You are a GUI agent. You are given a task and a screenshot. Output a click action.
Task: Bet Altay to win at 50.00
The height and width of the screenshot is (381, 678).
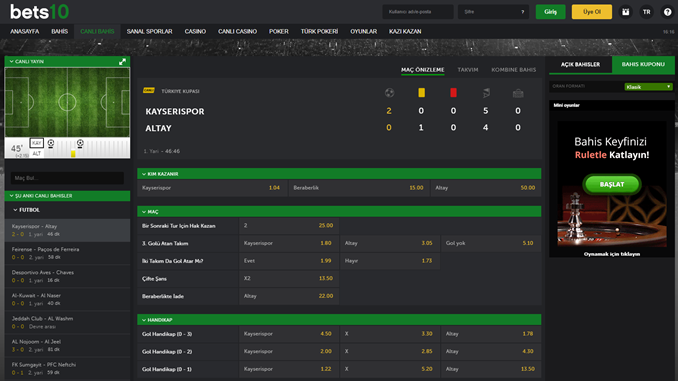486,188
